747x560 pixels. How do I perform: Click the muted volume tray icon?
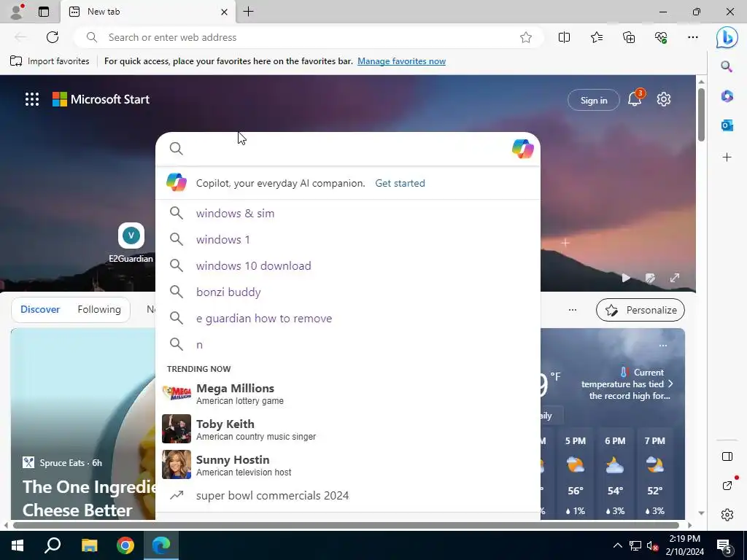tap(653, 545)
